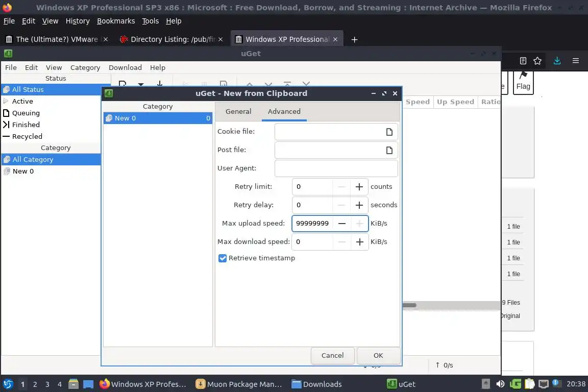
Task: Click the network monitor tray icon
Action: [x=544, y=384]
